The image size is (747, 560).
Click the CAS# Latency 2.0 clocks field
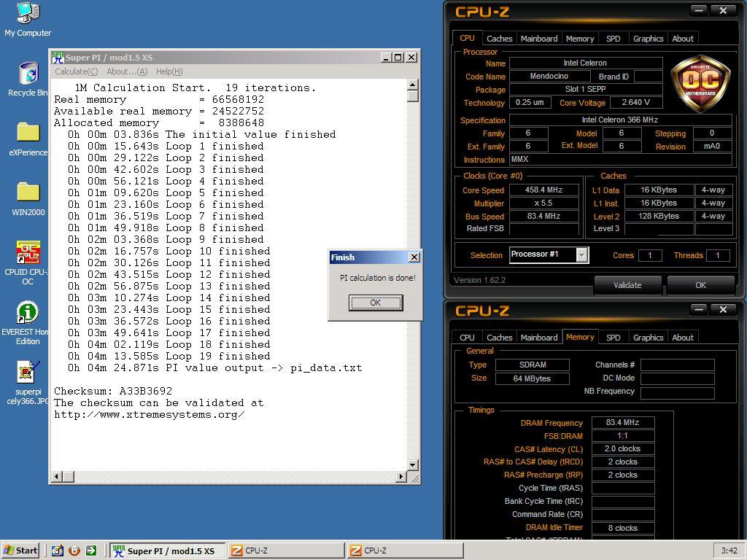click(623, 448)
